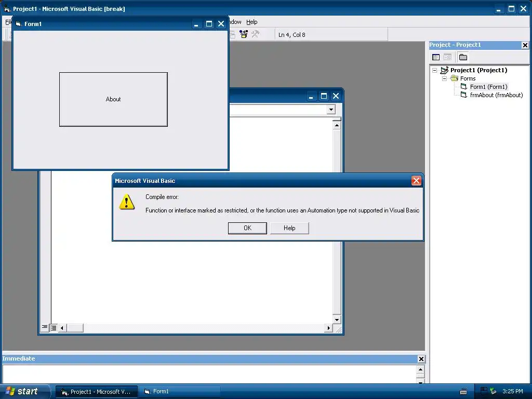Click OK in the compile error dialog
532x399 pixels.
click(247, 228)
